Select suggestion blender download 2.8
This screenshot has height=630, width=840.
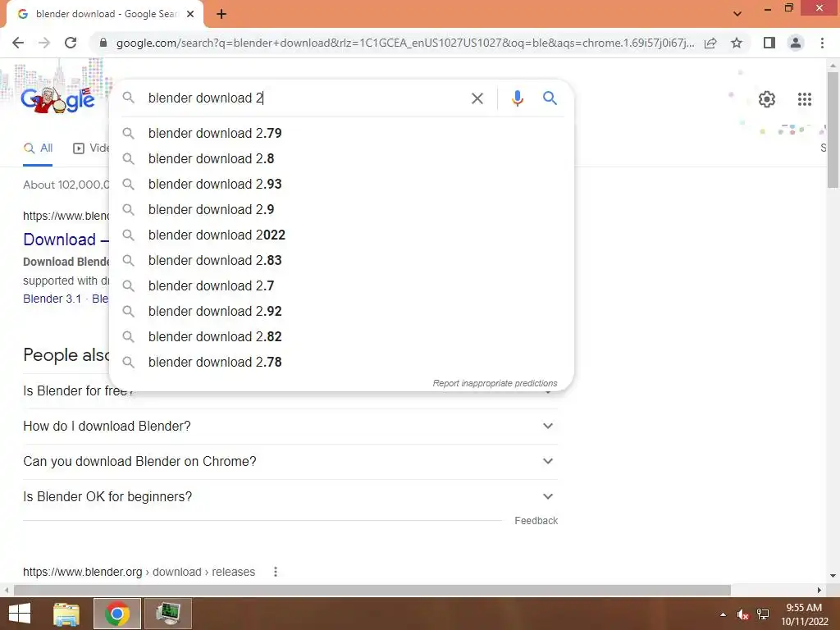(341, 158)
